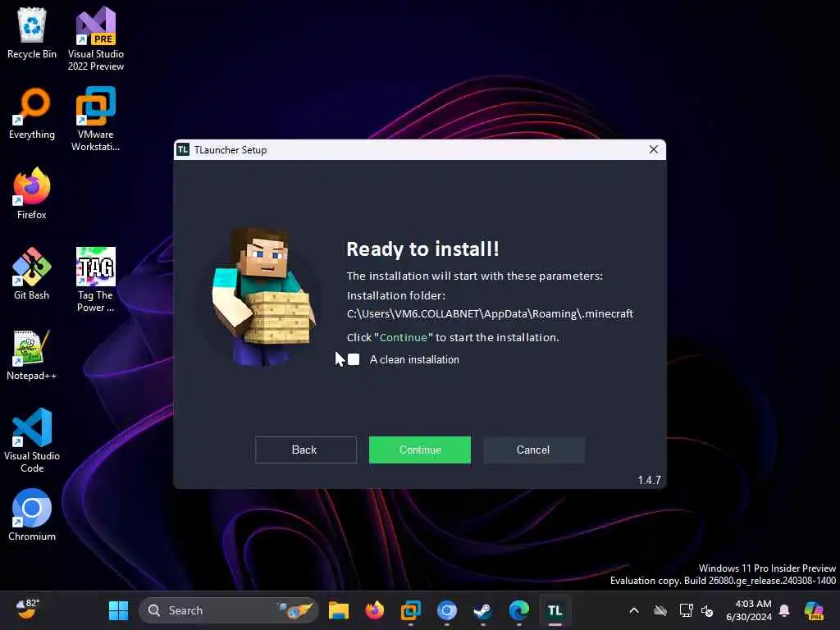Click the green Continue button
The image size is (840, 630).
[420, 450]
